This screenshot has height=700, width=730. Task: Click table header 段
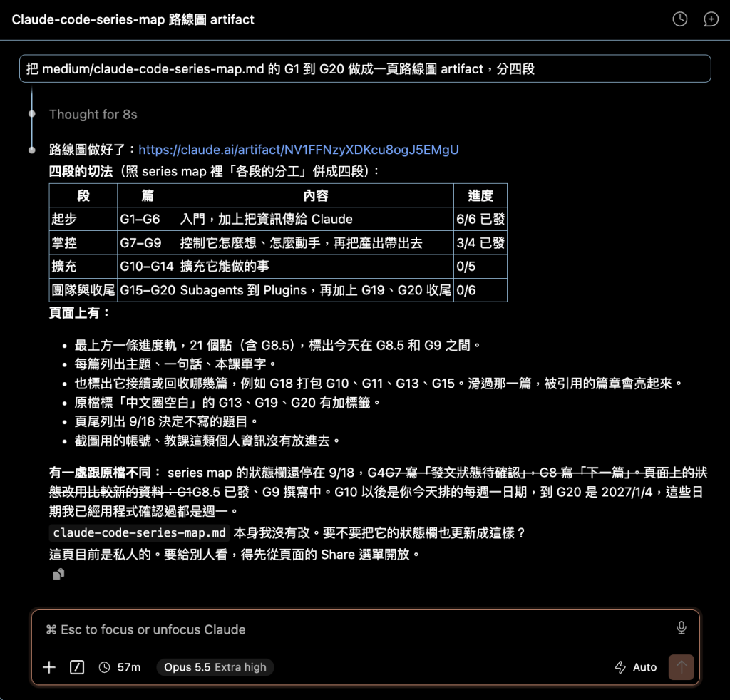pos(83,195)
